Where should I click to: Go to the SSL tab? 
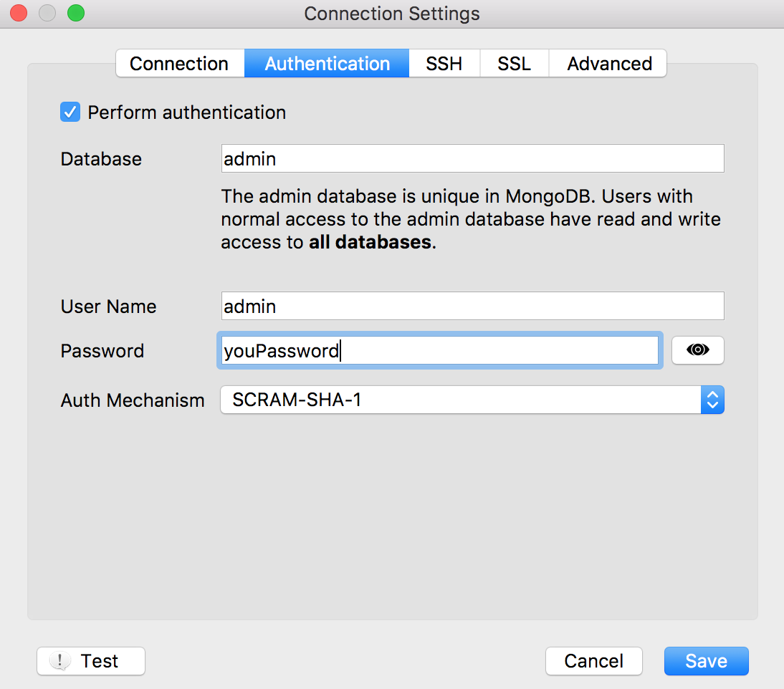pos(514,63)
